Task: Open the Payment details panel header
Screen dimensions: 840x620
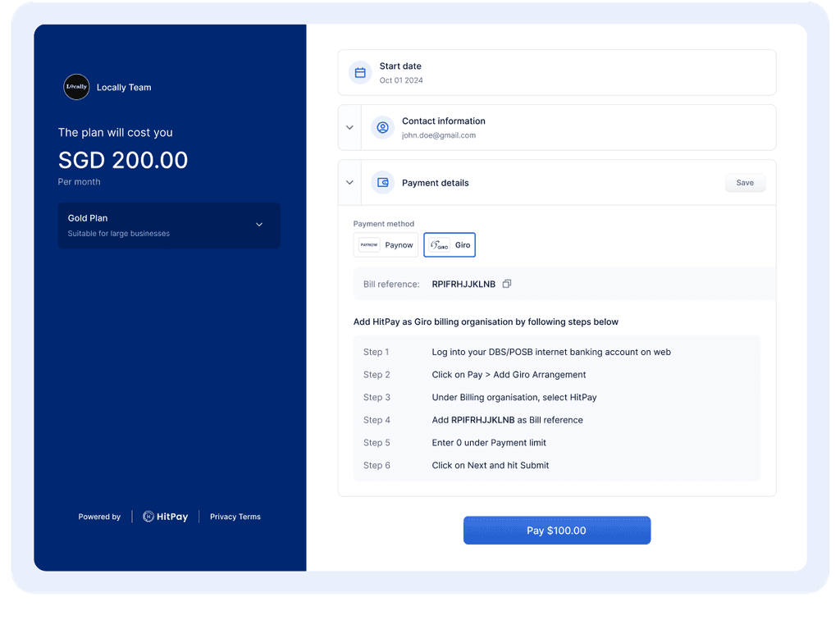Action: pos(436,182)
